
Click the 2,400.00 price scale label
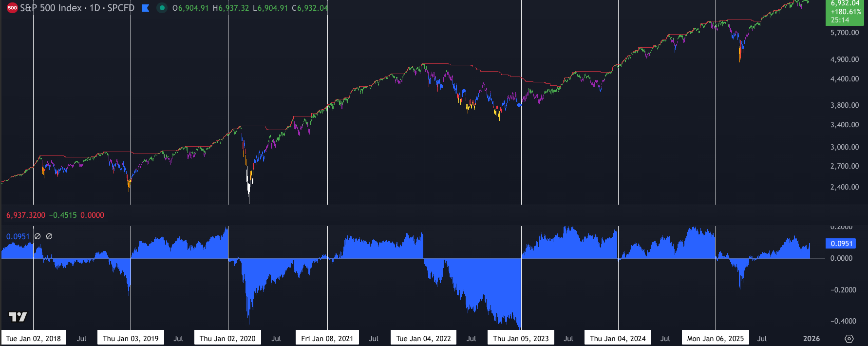(845, 187)
